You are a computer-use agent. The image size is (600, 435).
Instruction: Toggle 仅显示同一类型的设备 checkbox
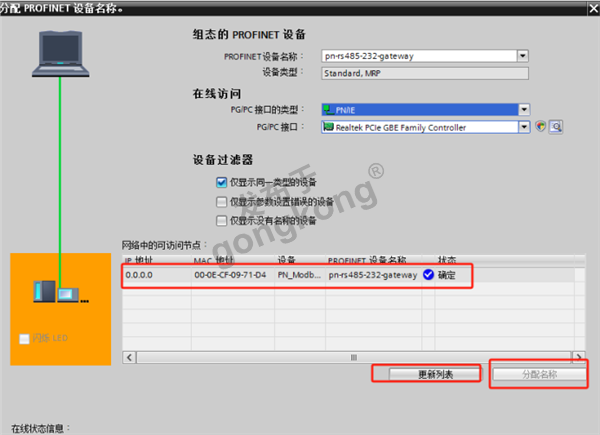pos(221,182)
